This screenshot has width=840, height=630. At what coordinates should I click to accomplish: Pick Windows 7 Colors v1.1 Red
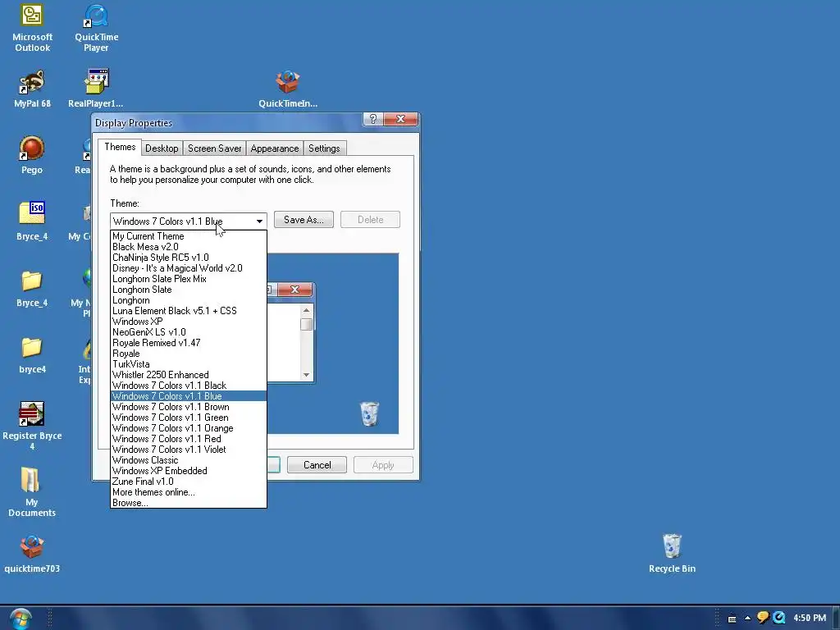coord(189,439)
